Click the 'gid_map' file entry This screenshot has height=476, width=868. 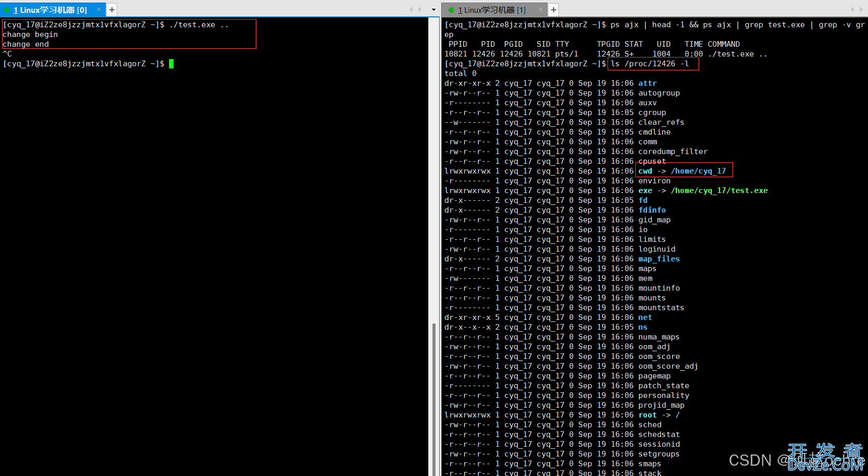654,220
